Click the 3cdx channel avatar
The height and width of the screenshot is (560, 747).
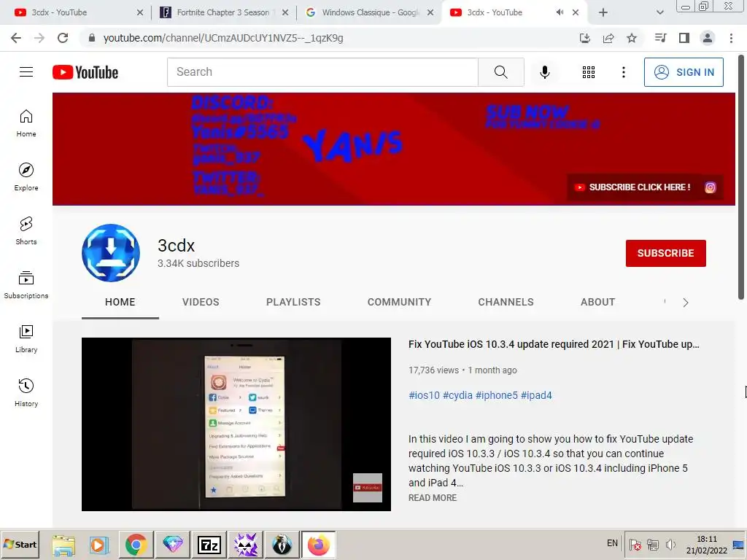111,253
